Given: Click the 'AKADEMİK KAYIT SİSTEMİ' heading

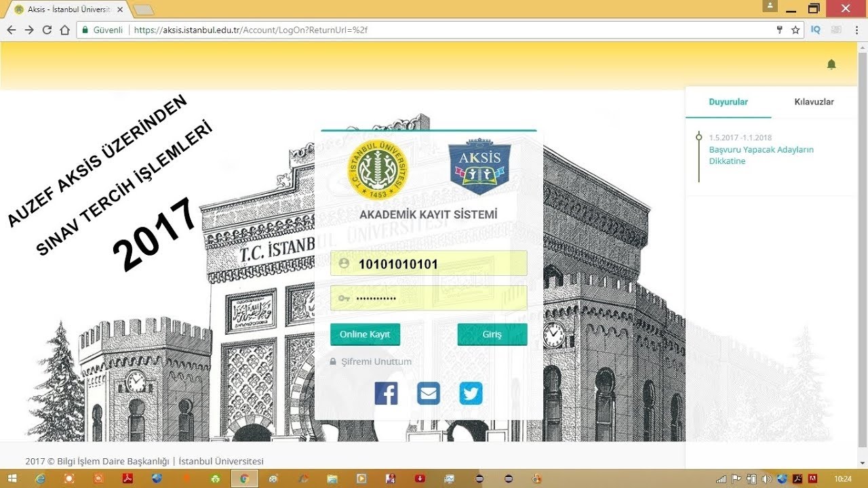Looking at the screenshot, I should tap(429, 214).
